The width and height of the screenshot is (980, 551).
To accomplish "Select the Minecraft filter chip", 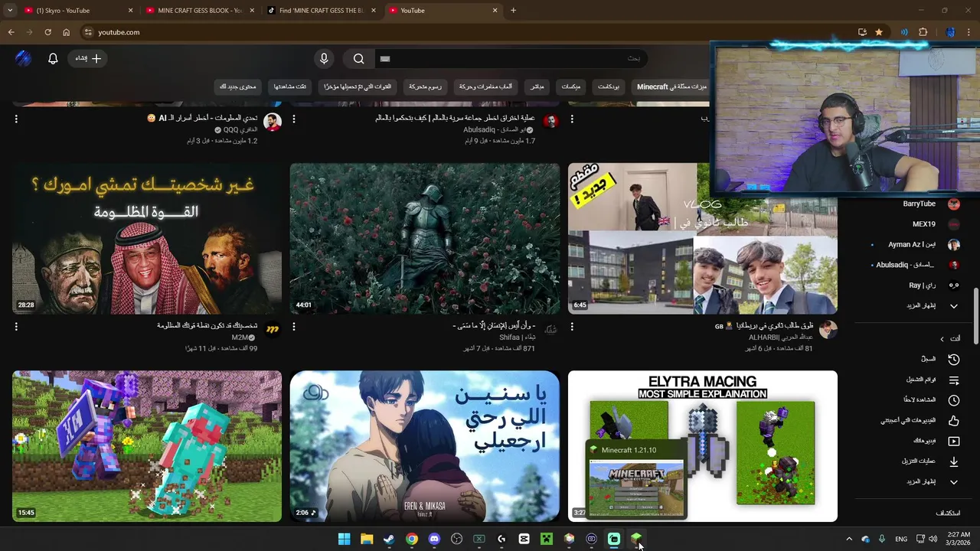I will (x=671, y=86).
